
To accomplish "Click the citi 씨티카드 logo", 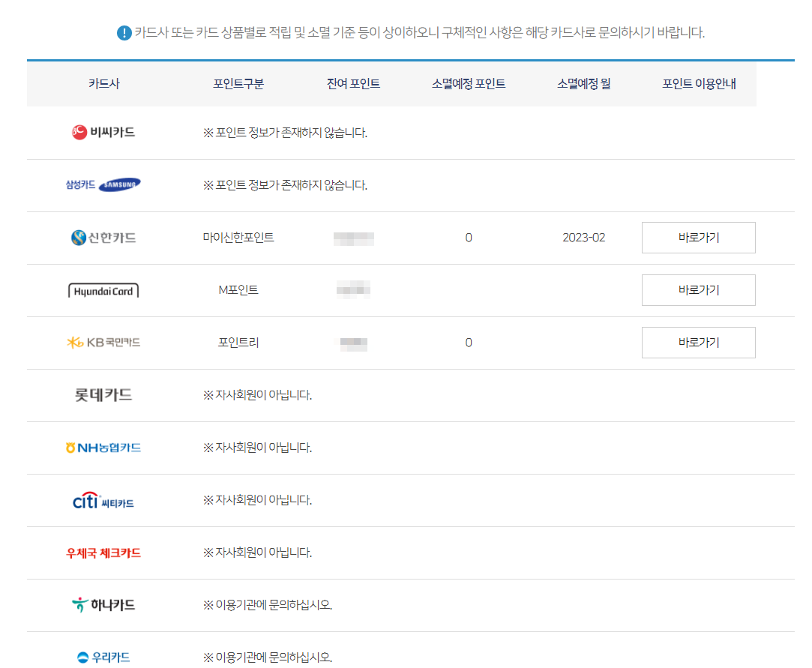I will pyautogui.click(x=103, y=500).
